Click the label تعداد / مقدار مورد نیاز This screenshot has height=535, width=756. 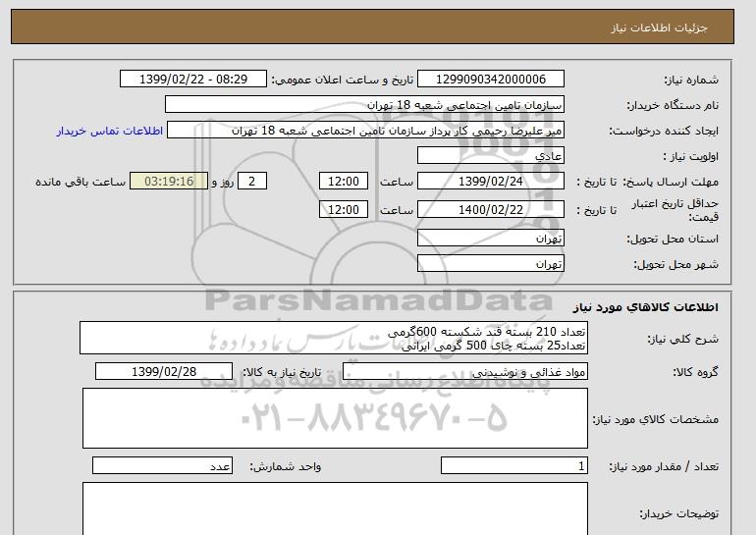click(664, 466)
